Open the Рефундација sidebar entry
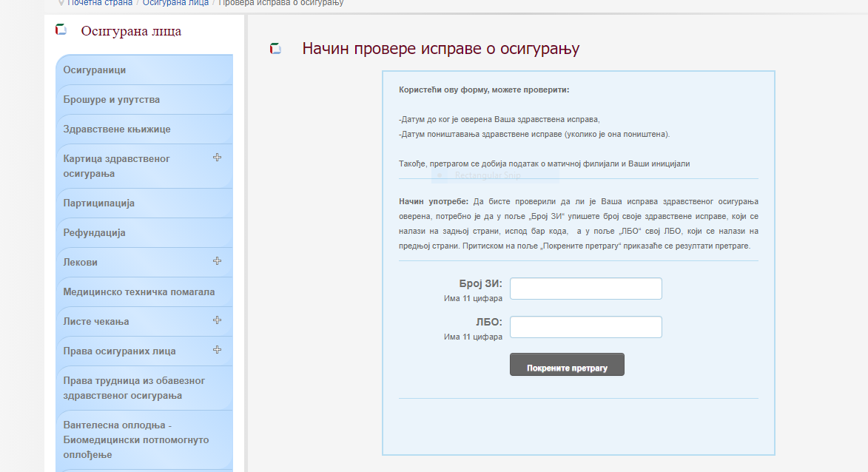This screenshot has height=472, width=868. coord(144,232)
